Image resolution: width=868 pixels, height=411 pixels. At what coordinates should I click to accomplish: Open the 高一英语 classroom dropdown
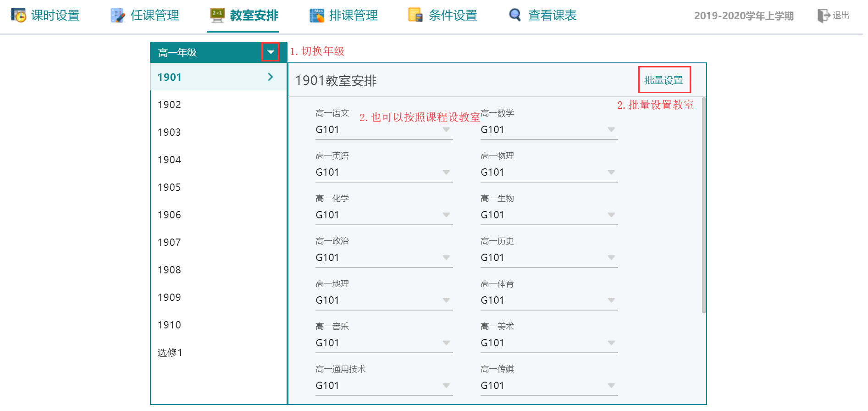(x=384, y=172)
